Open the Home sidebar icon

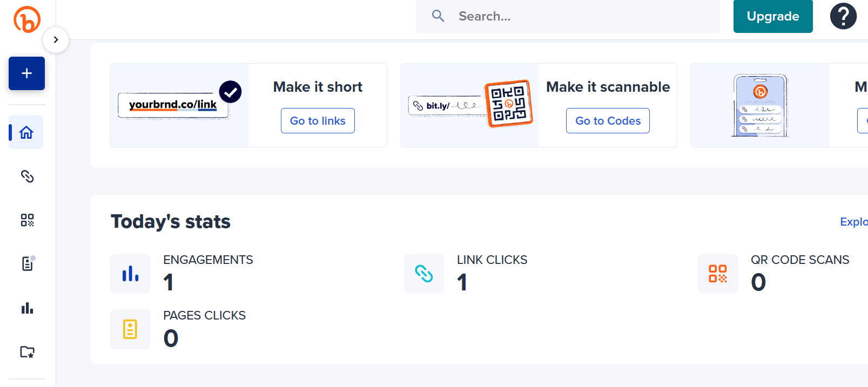point(26,132)
